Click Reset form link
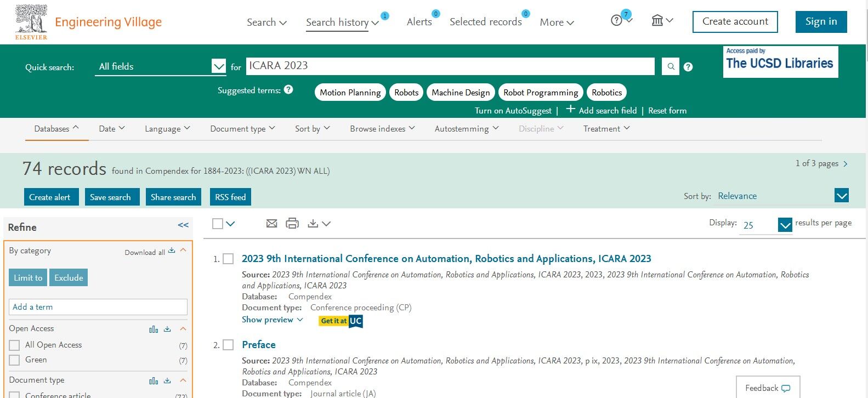Screen dimensions: 868x398 pyautogui.click(x=667, y=111)
